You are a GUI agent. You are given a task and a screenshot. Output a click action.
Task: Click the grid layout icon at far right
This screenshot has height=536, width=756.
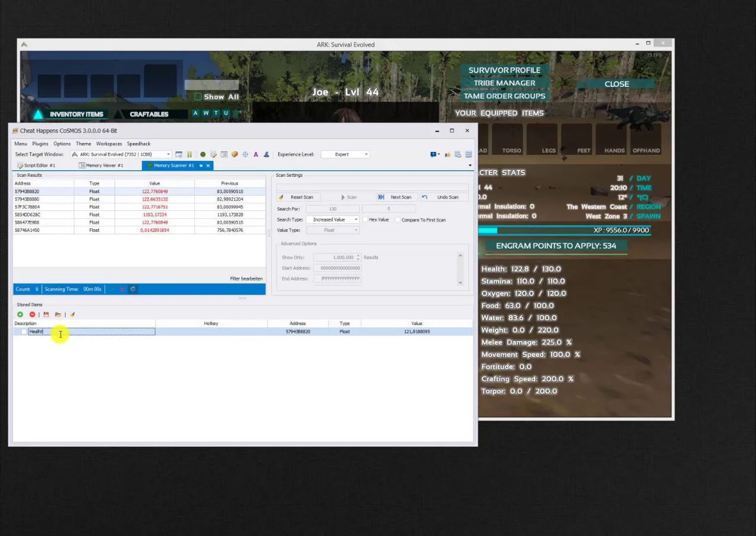(x=468, y=154)
